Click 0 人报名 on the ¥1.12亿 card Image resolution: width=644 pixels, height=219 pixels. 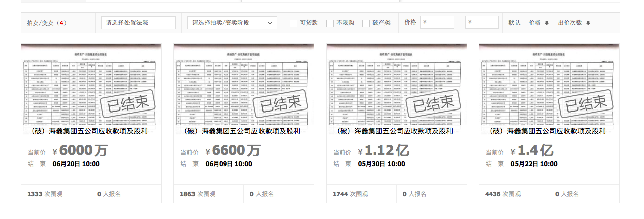pos(415,194)
